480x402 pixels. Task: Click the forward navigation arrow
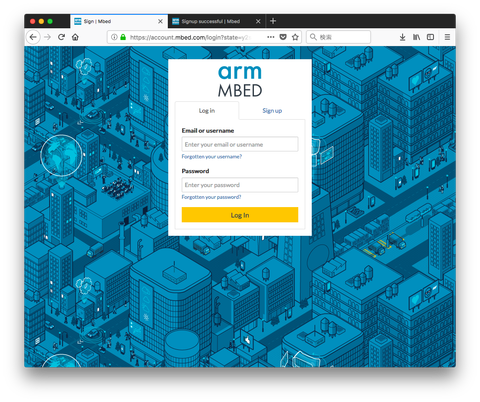47,37
